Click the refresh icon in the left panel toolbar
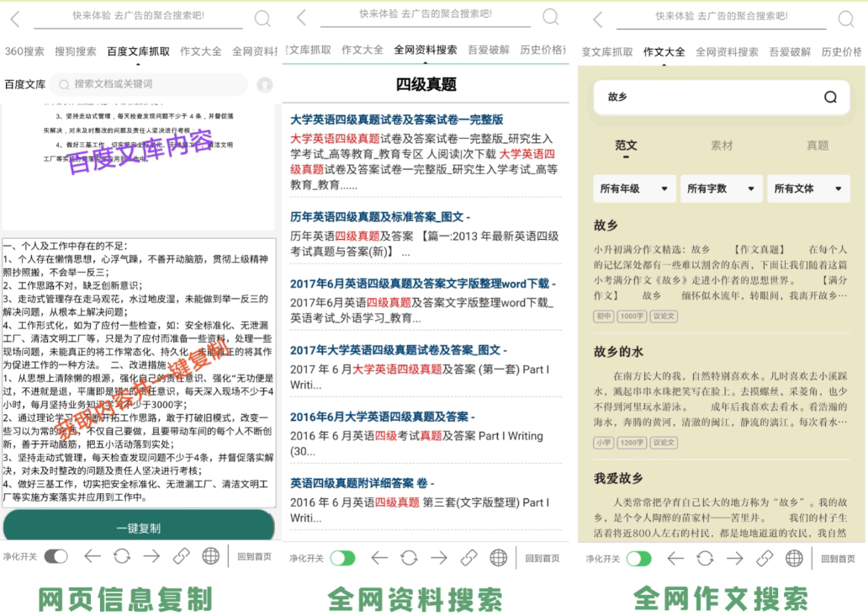The height and width of the screenshot is (616, 868). click(x=122, y=555)
